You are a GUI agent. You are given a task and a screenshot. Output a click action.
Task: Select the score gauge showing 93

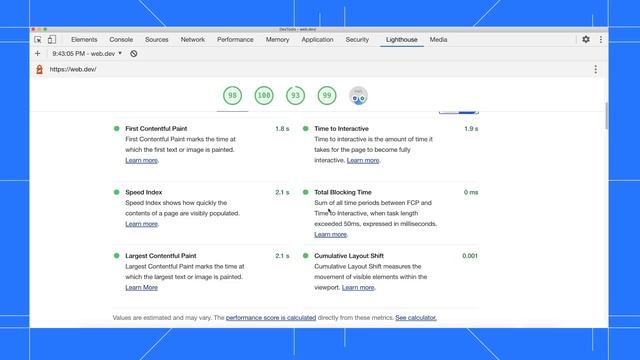(x=295, y=96)
